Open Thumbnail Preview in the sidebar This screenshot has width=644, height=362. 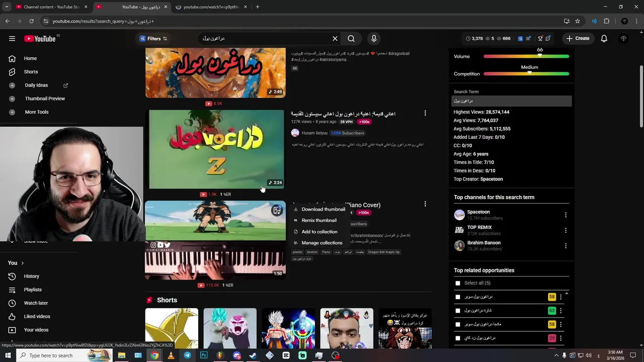pos(45,99)
